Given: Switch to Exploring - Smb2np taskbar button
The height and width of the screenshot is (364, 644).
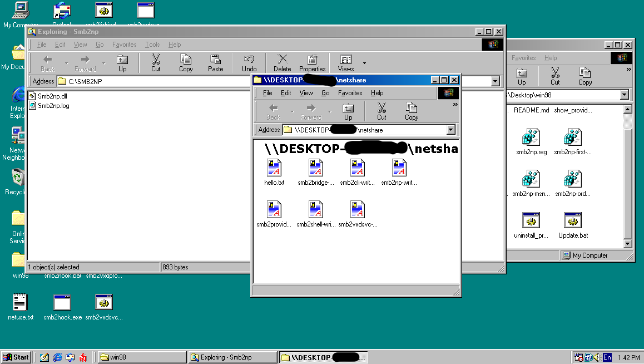Looking at the screenshot, I should [x=233, y=357].
